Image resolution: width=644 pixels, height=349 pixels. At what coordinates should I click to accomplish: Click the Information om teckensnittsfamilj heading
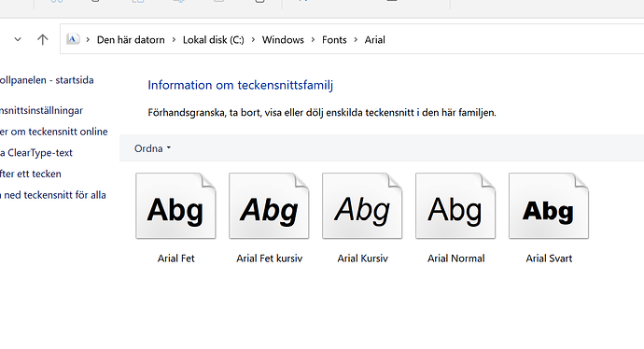coord(240,85)
